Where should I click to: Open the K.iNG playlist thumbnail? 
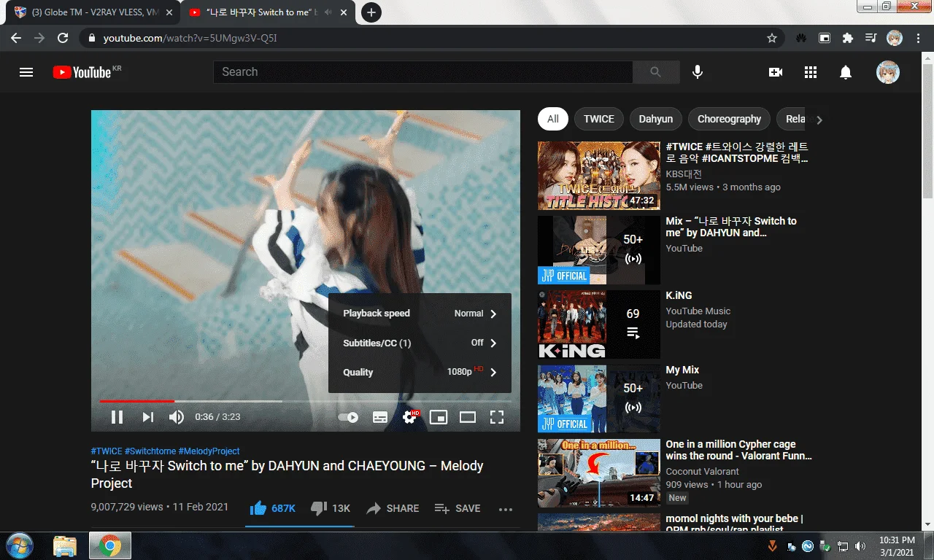pos(599,324)
